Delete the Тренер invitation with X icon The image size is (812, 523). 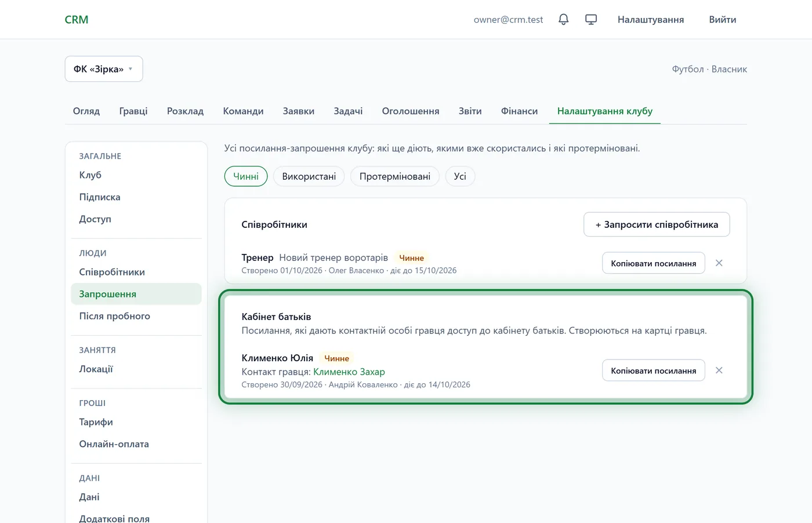point(719,263)
